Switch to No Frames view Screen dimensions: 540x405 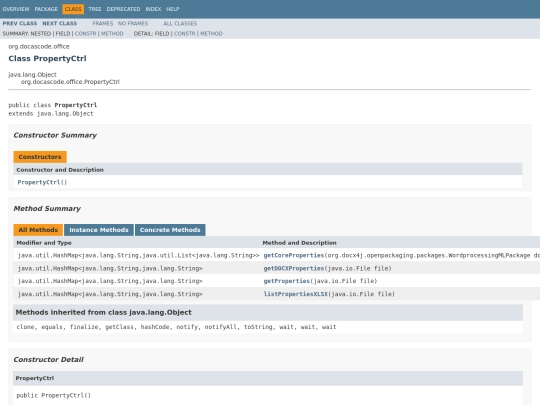pyautogui.click(x=133, y=23)
